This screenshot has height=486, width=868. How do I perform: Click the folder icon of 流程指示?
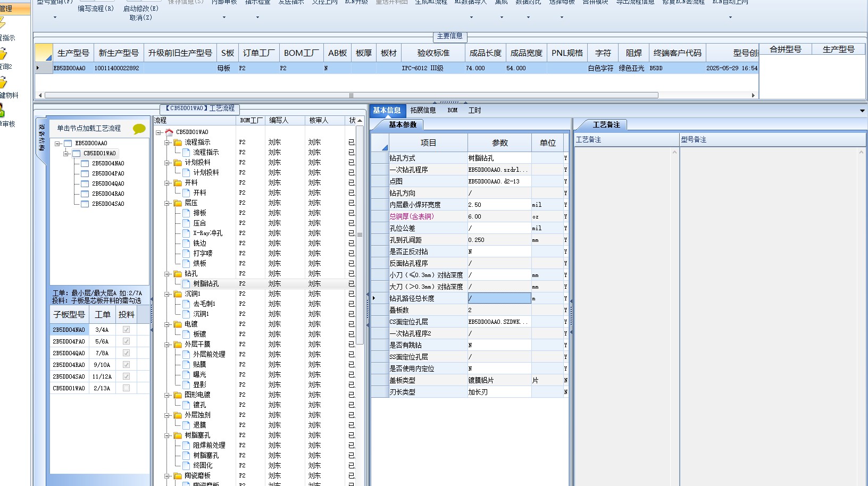pos(178,142)
